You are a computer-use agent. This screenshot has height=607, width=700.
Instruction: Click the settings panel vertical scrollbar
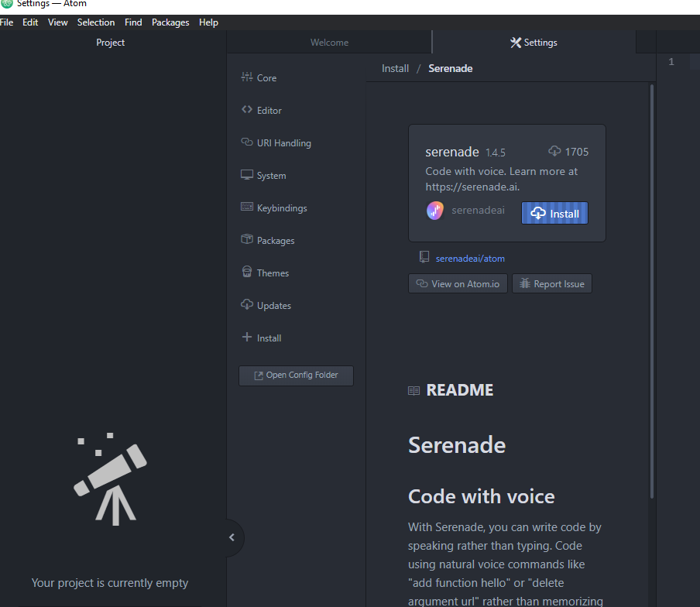pos(652,291)
